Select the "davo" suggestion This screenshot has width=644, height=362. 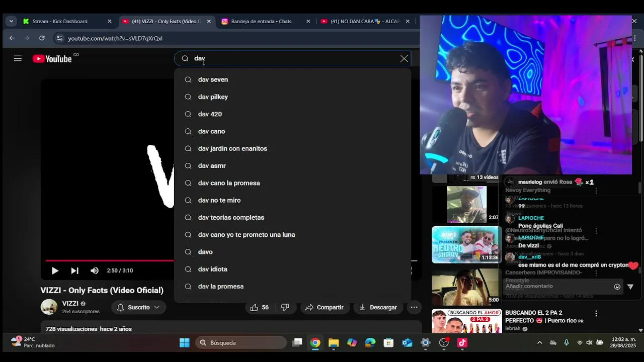tap(292, 252)
